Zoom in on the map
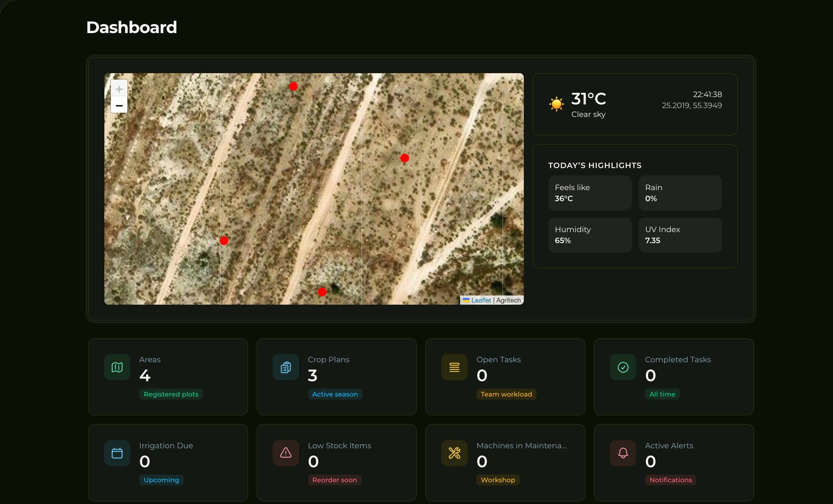This screenshot has width=833, height=504. tap(119, 88)
